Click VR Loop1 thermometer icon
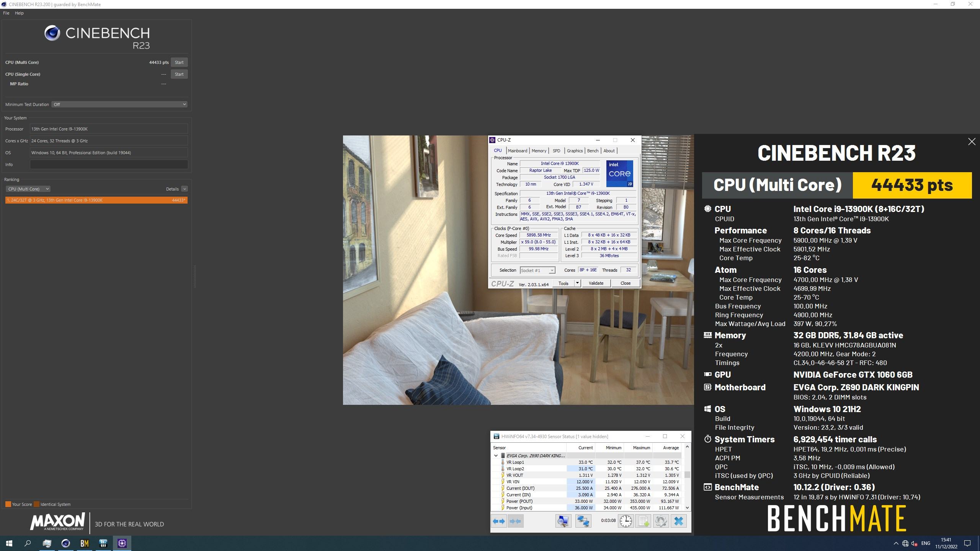 pyautogui.click(x=503, y=462)
